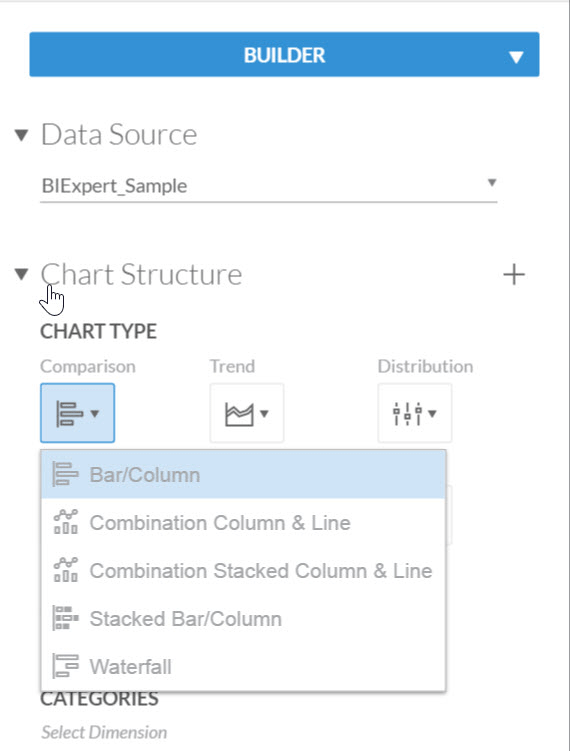This screenshot has height=751, width=570.
Task: Choose Bar/Column from the chart list
Action: [243, 475]
